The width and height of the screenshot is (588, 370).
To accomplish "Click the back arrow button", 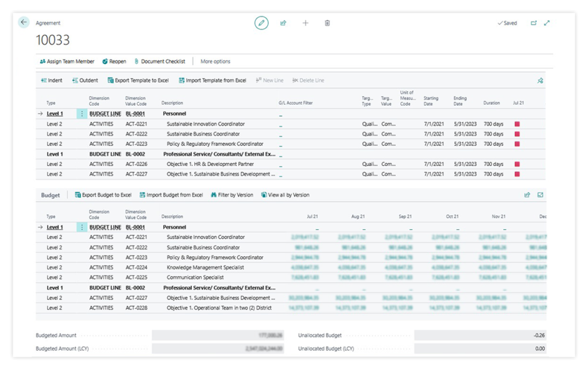I will (x=24, y=22).
